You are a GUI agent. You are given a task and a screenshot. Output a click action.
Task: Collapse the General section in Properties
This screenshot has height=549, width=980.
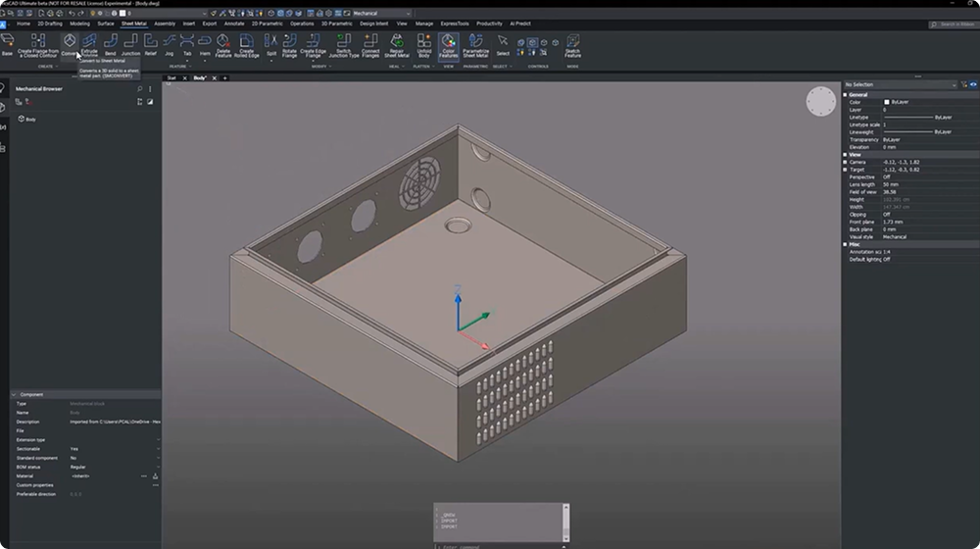coord(845,94)
